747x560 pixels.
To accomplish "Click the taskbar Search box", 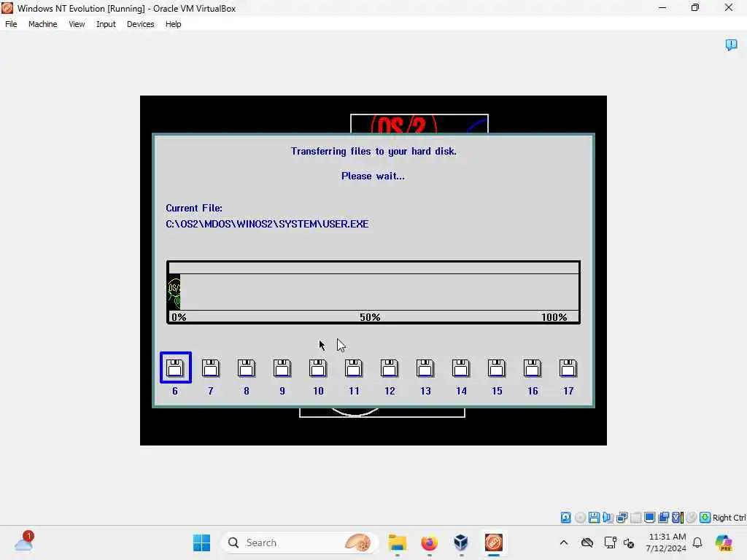I will click(x=299, y=542).
